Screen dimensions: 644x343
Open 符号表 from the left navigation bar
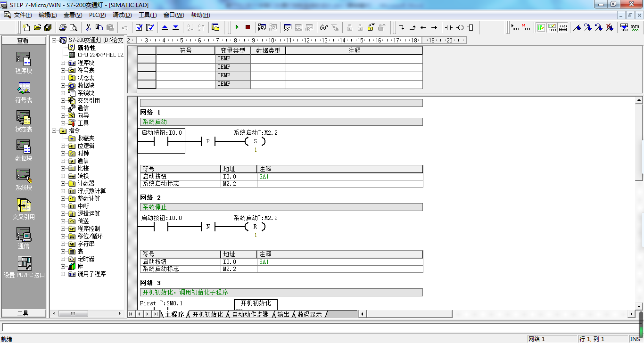pos(24,92)
